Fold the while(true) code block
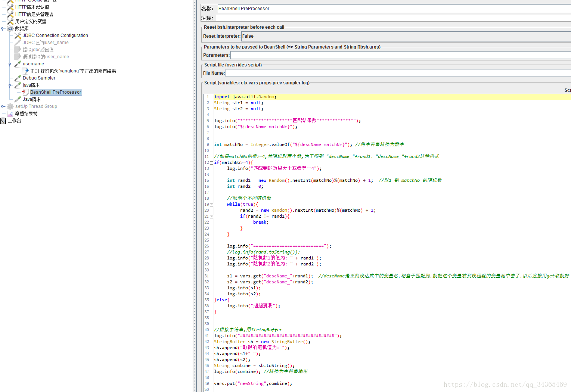Viewport: 571px width, 392px height. click(x=212, y=205)
